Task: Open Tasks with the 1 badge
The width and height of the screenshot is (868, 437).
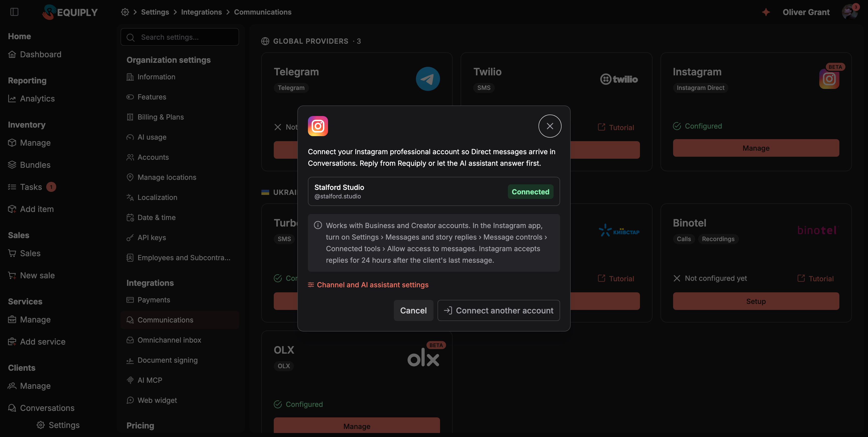Action: (32, 187)
